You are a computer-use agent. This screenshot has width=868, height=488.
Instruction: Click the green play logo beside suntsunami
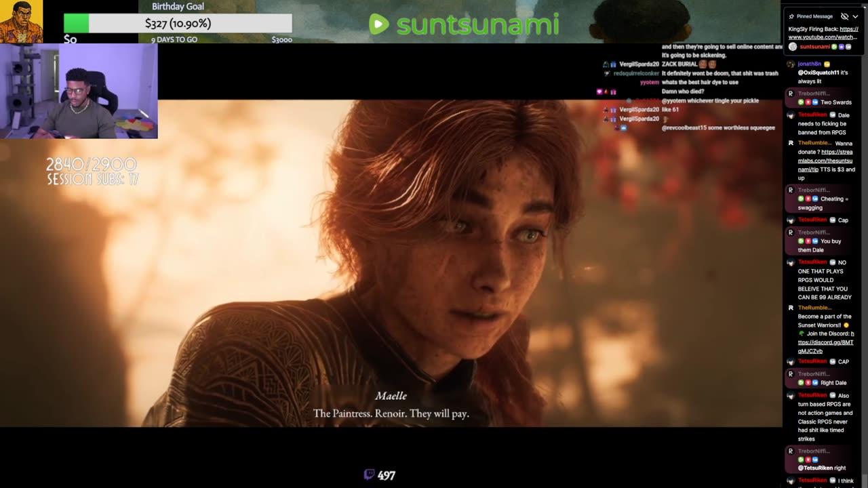(x=378, y=24)
